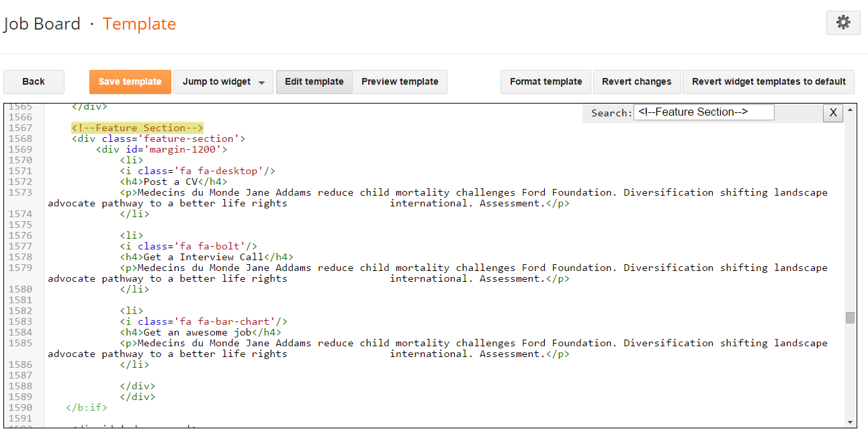
Task: Switch to Edit template view
Action: pos(314,82)
